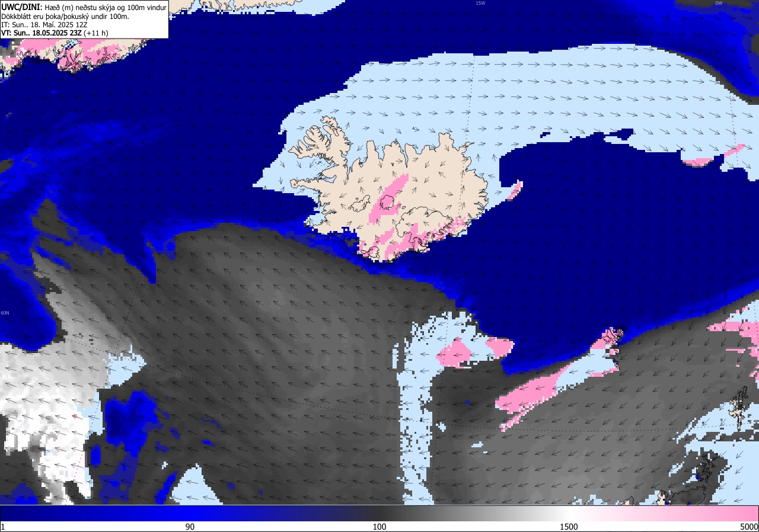Click the title line starting "UWC/DINI: Hæð (m)"

tap(84, 7)
